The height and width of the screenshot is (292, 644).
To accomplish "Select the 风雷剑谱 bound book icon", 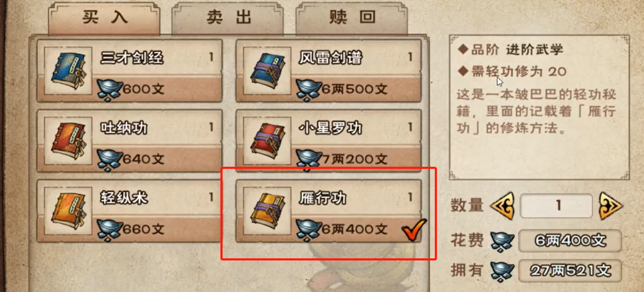I will point(267,71).
